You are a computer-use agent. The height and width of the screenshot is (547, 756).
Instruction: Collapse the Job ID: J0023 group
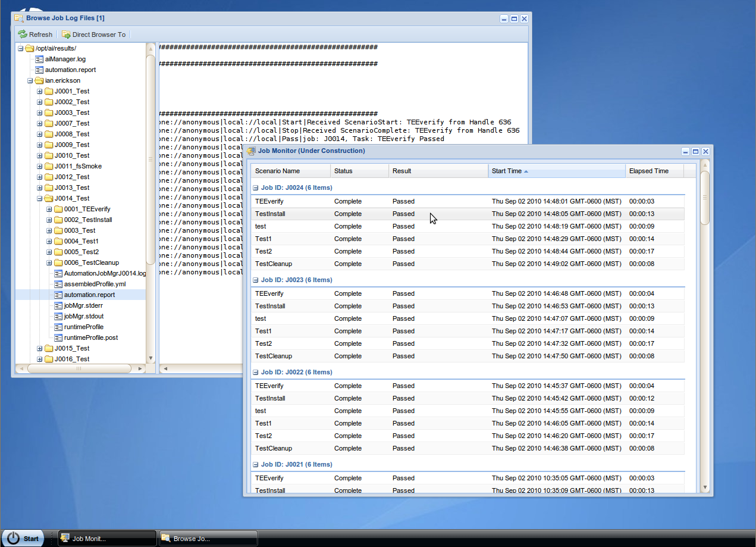(x=256, y=280)
